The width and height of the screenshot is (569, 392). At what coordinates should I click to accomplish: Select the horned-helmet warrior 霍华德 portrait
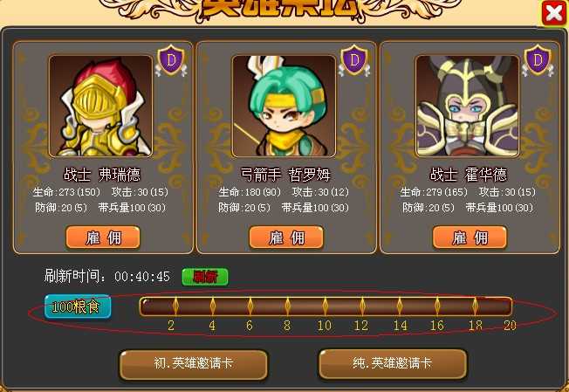(x=468, y=106)
